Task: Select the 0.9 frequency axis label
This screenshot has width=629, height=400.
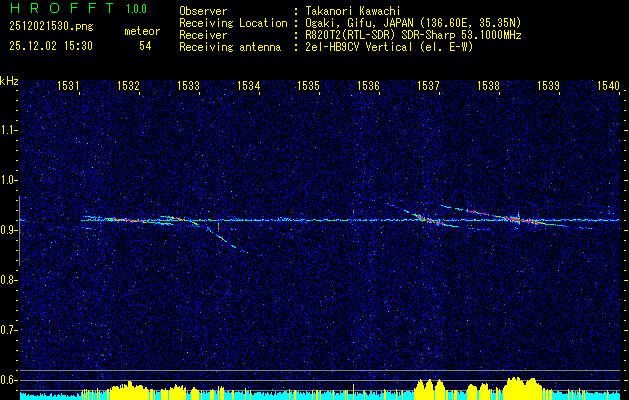Action: pyautogui.click(x=10, y=230)
